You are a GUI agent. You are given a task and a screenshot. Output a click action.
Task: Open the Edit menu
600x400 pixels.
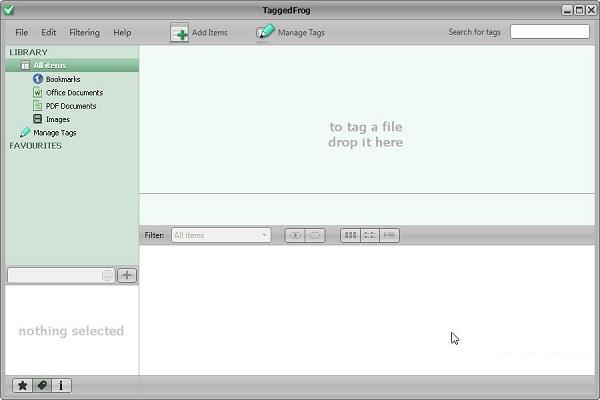pyautogui.click(x=49, y=33)
